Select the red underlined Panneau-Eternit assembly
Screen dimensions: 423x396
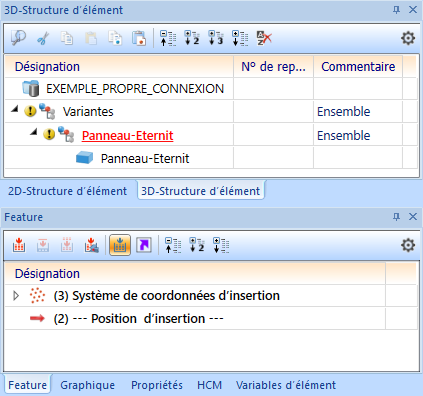pos(127,135)
